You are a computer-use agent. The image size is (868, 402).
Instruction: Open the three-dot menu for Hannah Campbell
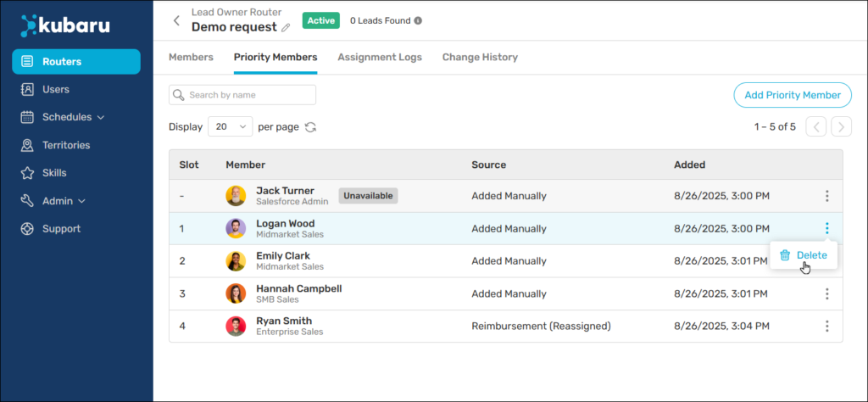pyautogui.click(x=826, y=293)
